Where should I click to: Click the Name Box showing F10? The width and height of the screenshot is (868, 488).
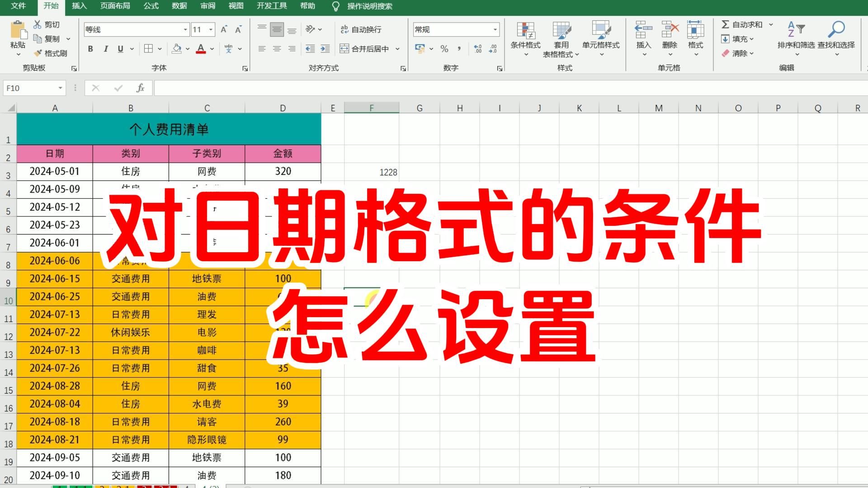pyautogui.click(x=34, y=88)
